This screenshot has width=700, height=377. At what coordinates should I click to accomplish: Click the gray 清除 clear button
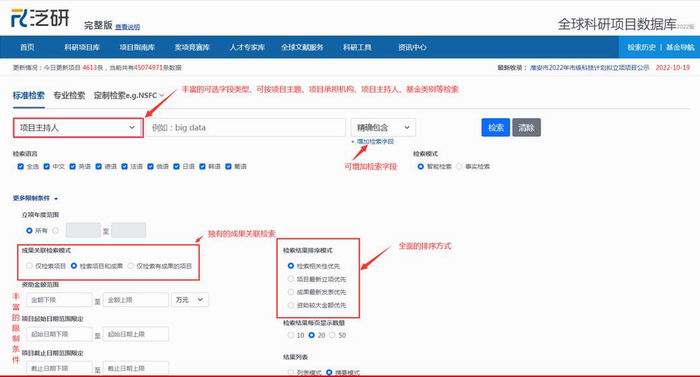click(526, 128)
